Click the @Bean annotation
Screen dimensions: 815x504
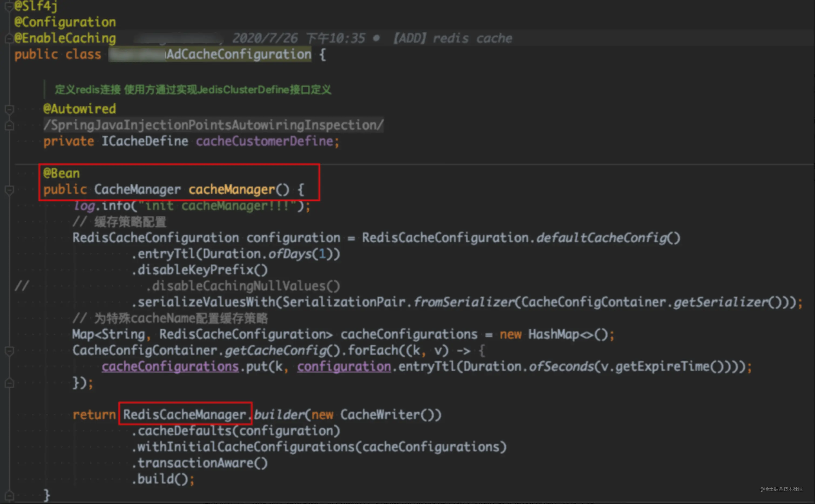coord(61,174)
